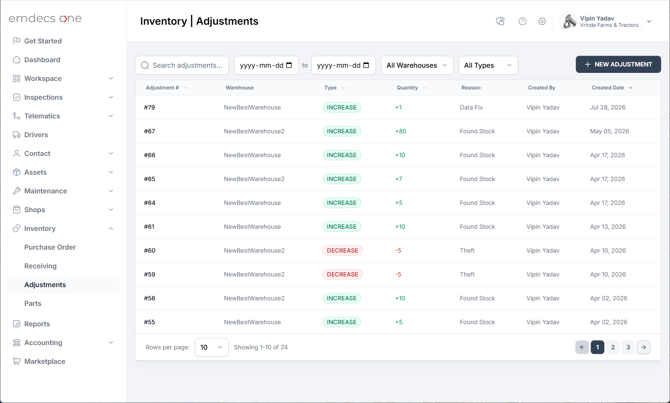Click the Jul 28, 2026 date cell

coord(608,107)
